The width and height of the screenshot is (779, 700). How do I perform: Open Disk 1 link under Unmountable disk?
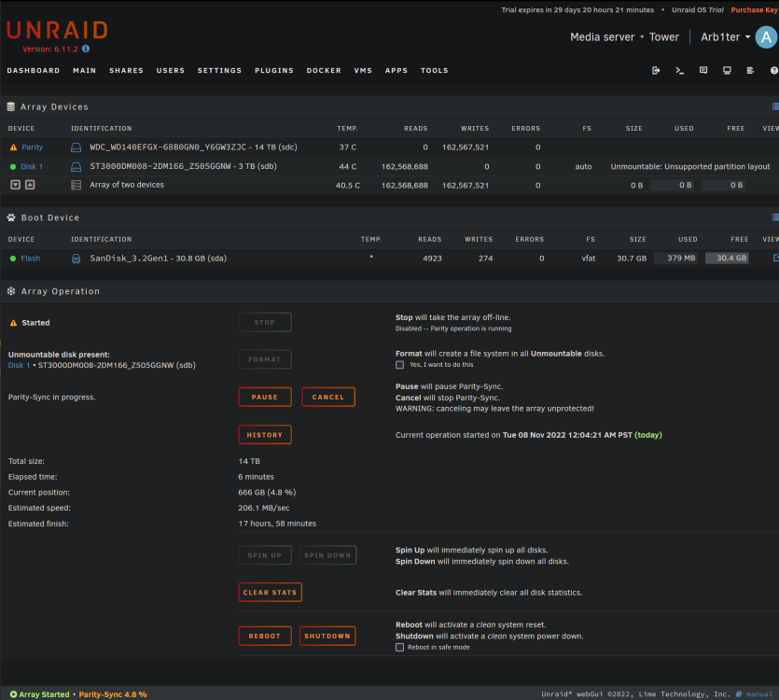tap(19, 366)
